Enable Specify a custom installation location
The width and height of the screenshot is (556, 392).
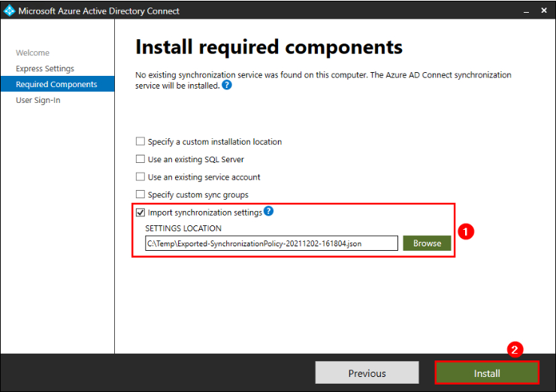coord(141,141)
